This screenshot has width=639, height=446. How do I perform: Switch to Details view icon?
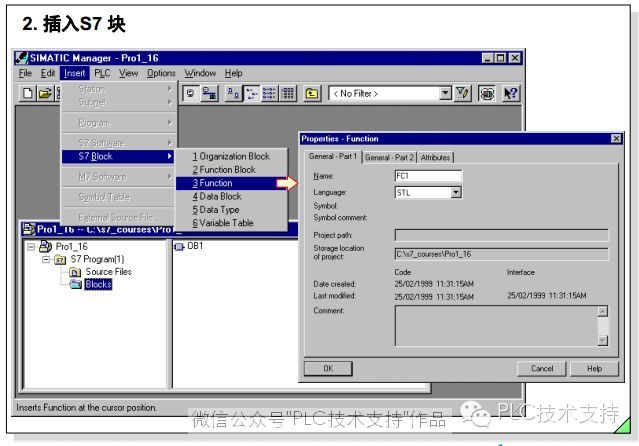288,93
